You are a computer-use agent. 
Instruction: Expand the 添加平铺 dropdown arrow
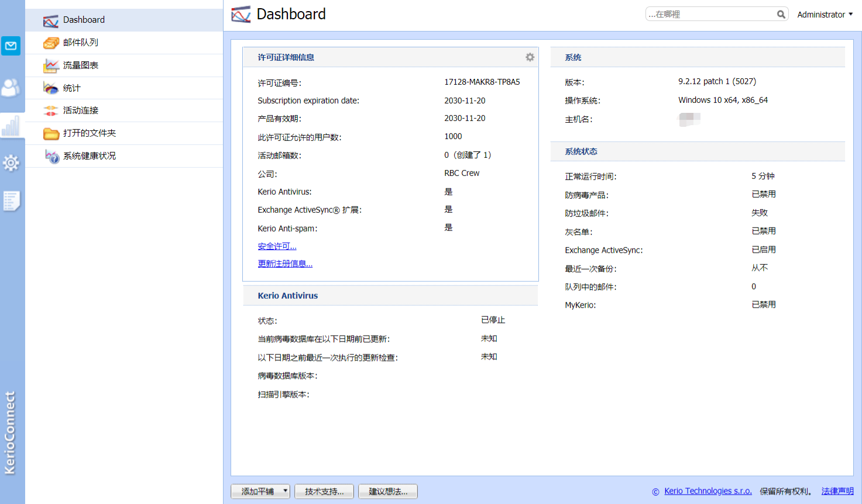(x=285, y=491)
